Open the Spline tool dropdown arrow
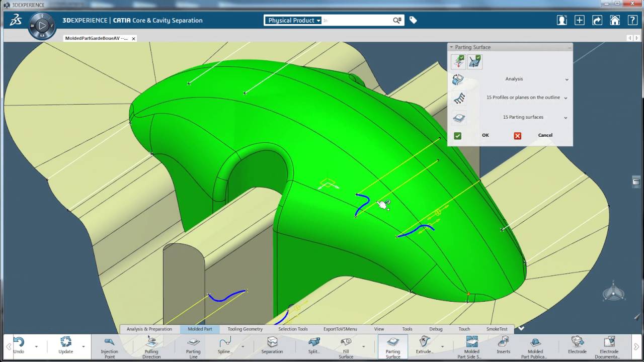The image size is (644, 362). (243, 346)
